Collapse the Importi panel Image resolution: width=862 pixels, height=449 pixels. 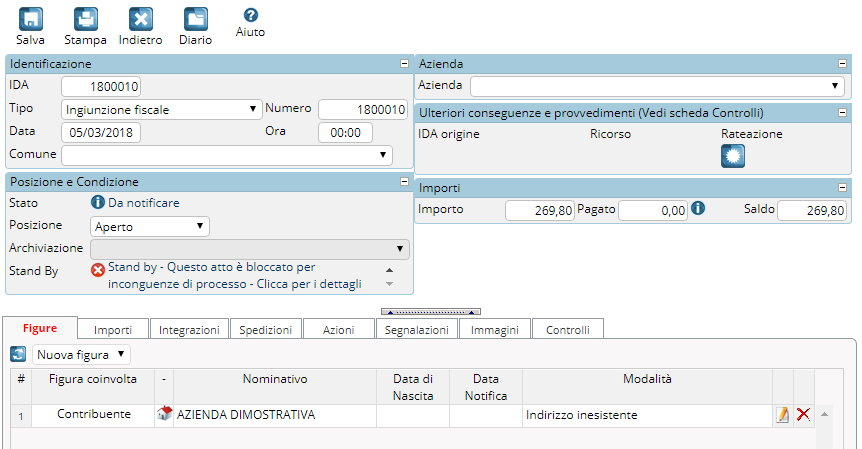click(842, 188)
